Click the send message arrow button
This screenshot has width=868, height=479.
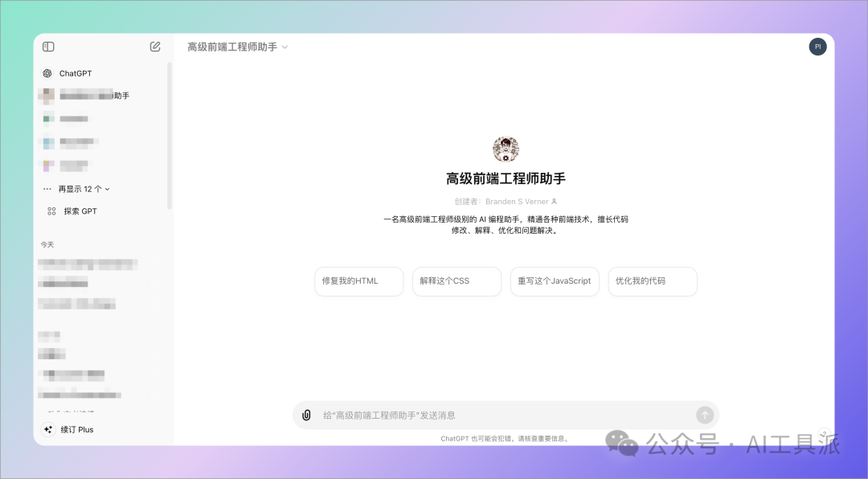(705, 416)
